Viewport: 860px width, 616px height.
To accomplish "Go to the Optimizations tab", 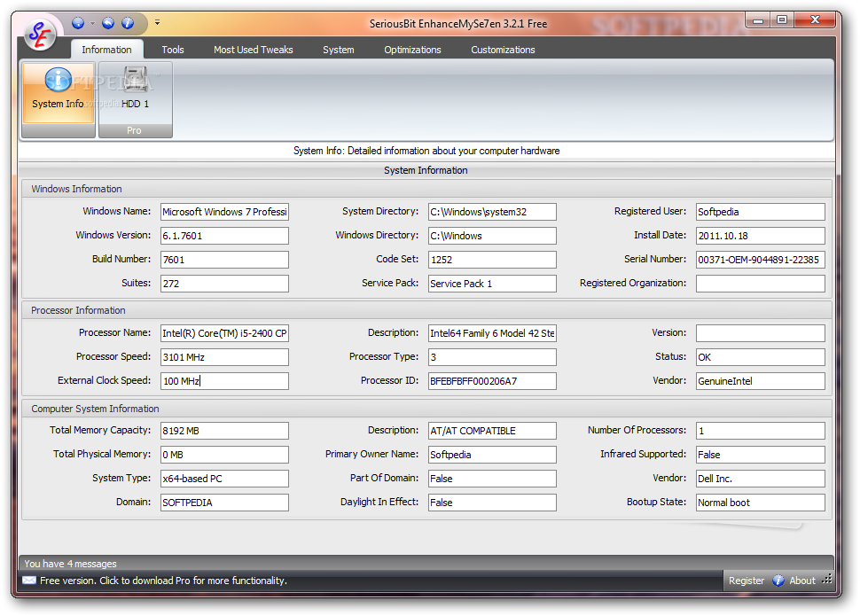I will tap(412, 50).
